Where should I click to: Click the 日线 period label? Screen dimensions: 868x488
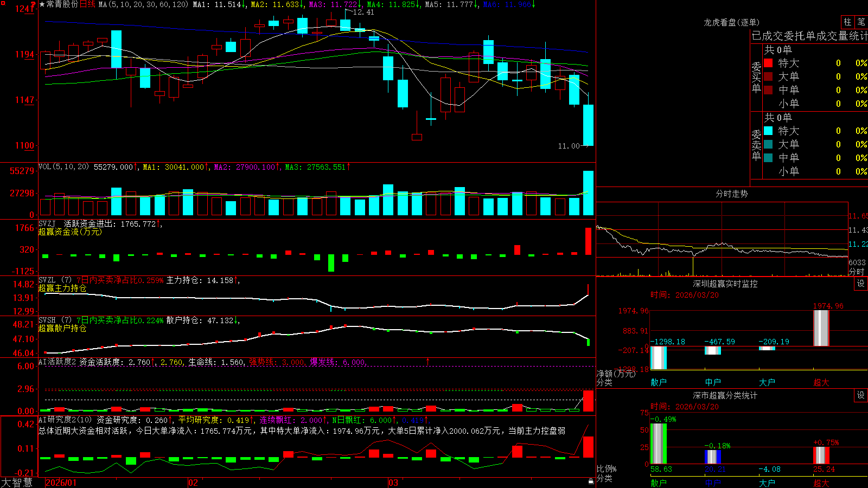(x=87, y=4)
